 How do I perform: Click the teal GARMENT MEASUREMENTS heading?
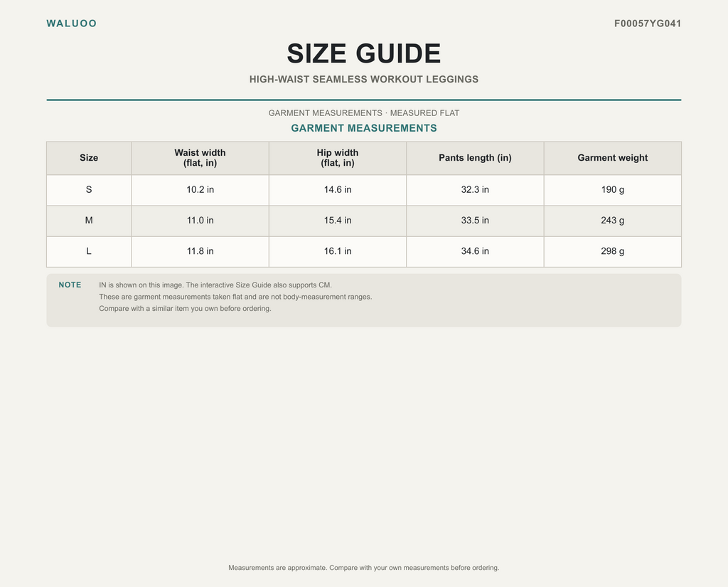[364, 128]
